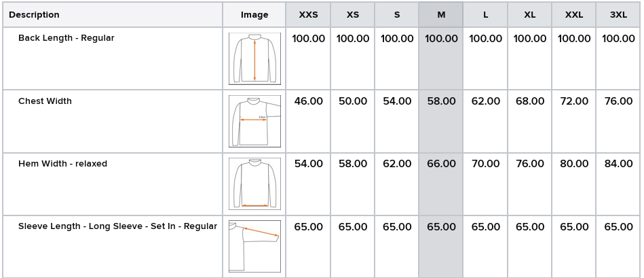Edit the Hem Width L value 70.00

(x=485, y=164)
